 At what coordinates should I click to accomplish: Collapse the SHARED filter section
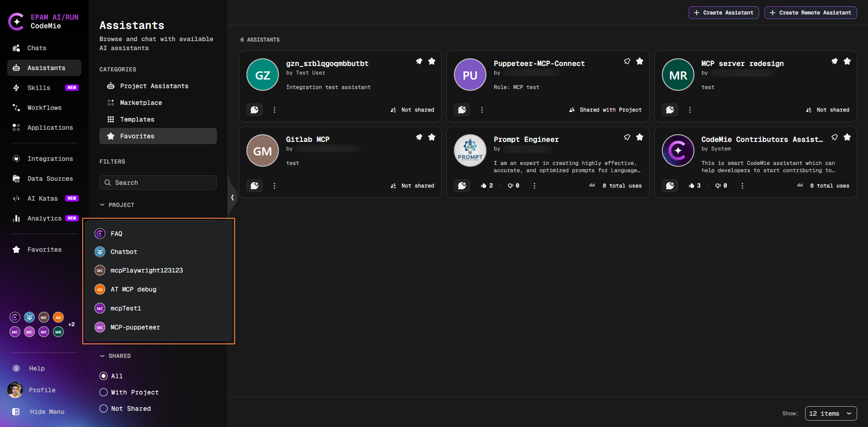[115, 356]
